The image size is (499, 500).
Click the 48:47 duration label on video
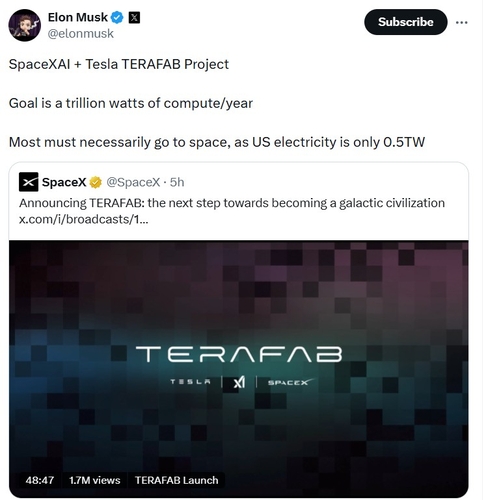click(40, 480)
